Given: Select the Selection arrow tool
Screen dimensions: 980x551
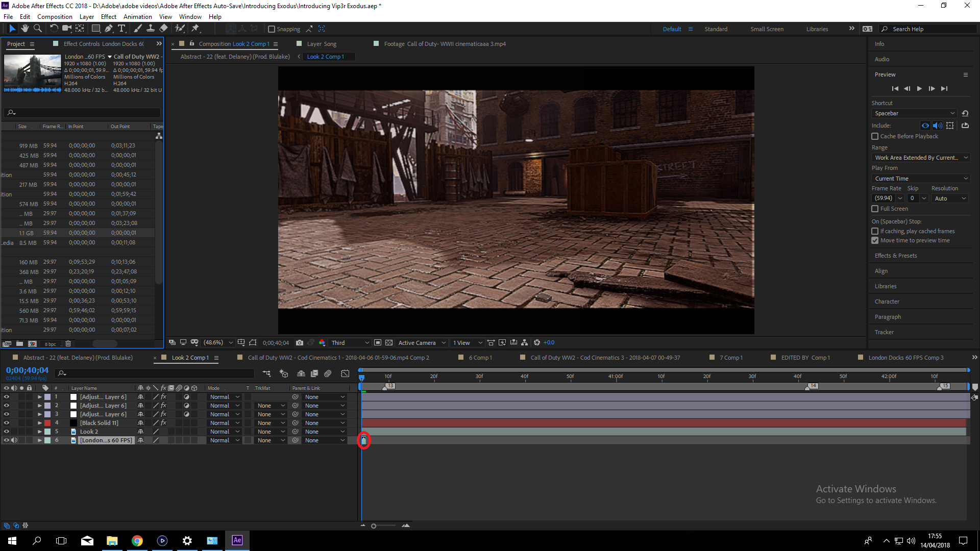Looking at the screenshot, I should (x=12, y=29).
